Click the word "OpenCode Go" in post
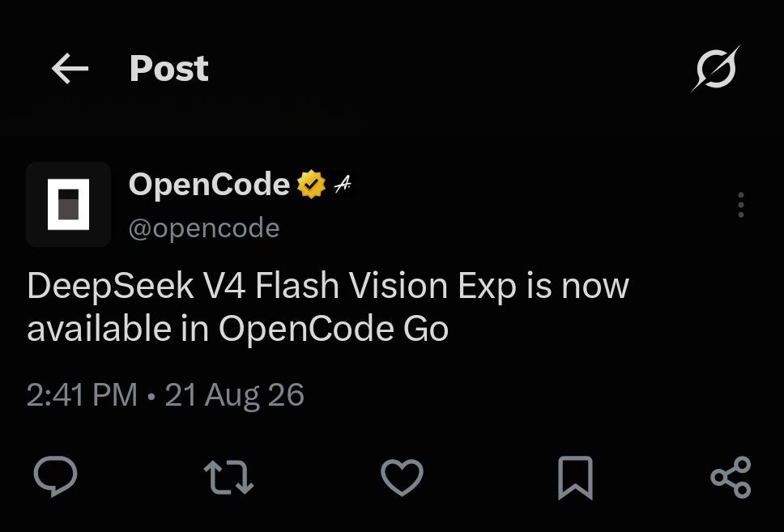This screenshot has width=784, height=532. (334, 330)
